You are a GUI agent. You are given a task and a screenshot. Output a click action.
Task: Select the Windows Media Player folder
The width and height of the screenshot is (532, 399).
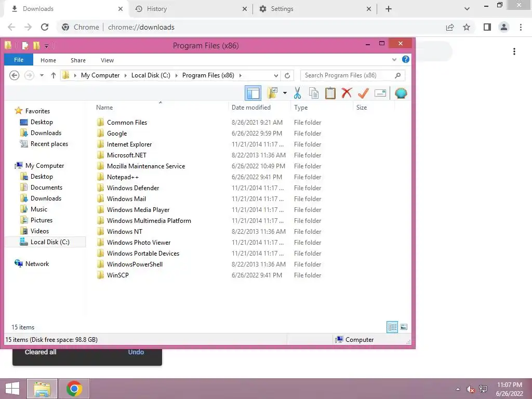pyautogui.click(x=138, y=210)
